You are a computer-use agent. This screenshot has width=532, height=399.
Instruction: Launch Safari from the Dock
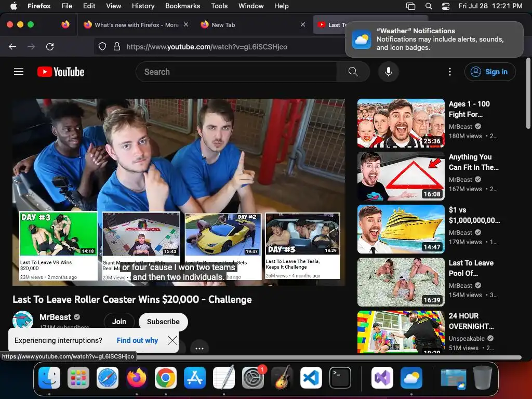coord(108,378)
